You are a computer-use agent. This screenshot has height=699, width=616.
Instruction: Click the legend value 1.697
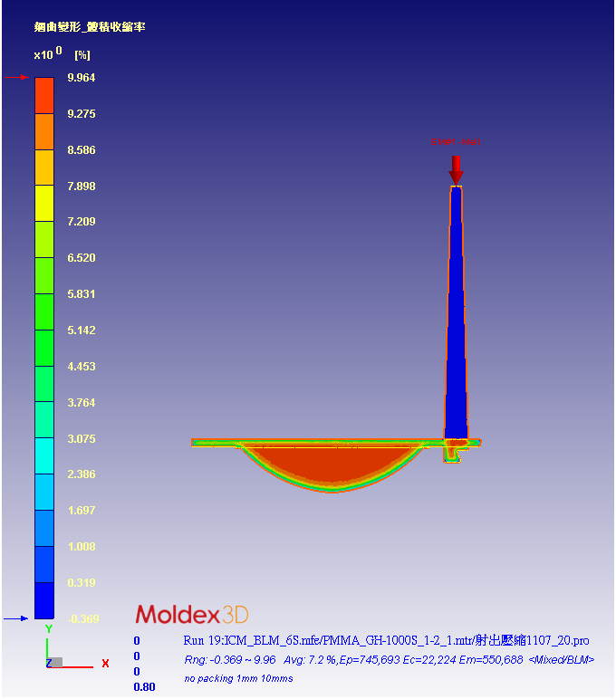click(82, 510)
